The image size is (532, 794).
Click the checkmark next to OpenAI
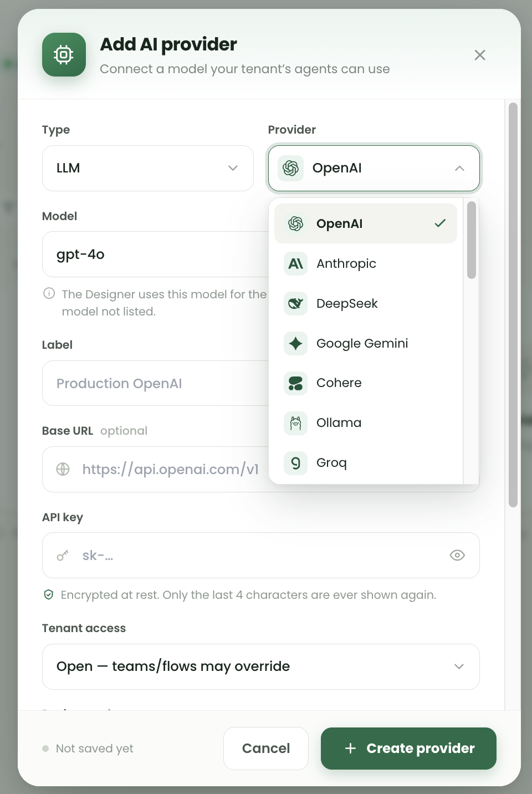pos(440,223)
